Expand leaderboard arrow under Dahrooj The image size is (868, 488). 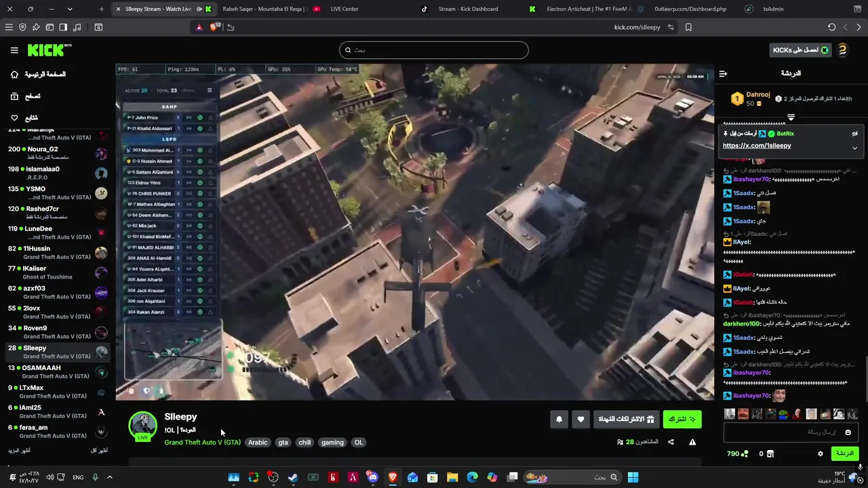791,117
